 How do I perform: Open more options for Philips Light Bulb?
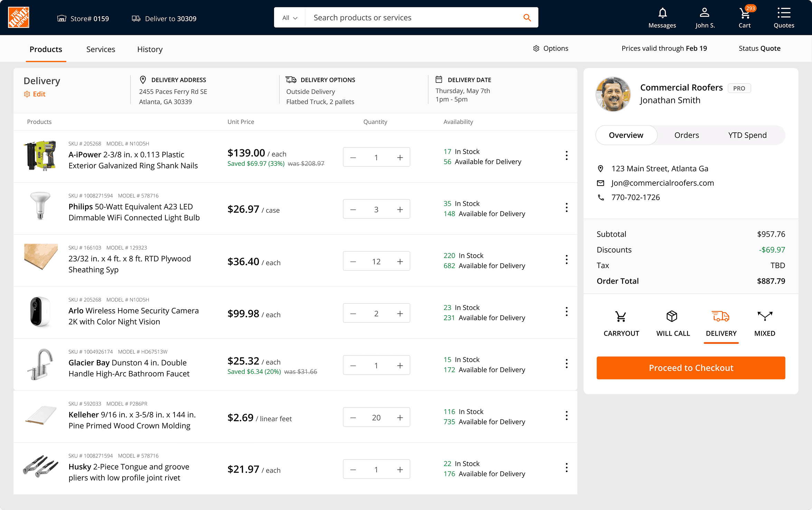point(567,208)
